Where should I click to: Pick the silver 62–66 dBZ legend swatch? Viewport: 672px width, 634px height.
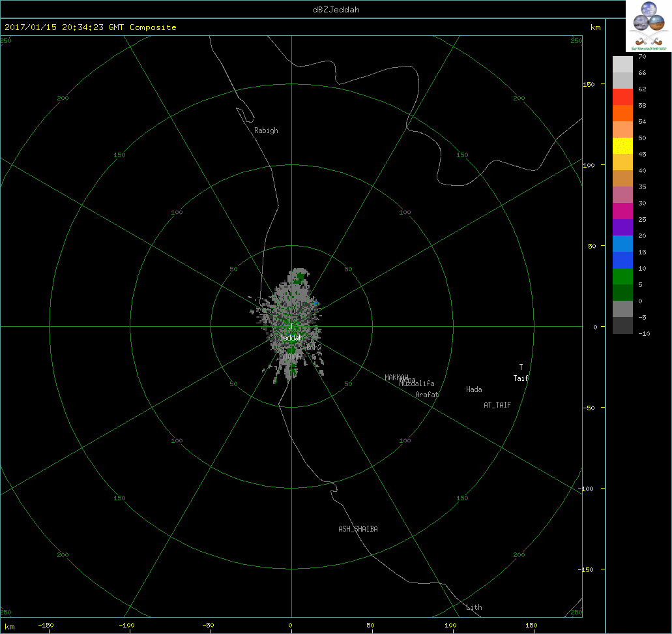(622, 81)
